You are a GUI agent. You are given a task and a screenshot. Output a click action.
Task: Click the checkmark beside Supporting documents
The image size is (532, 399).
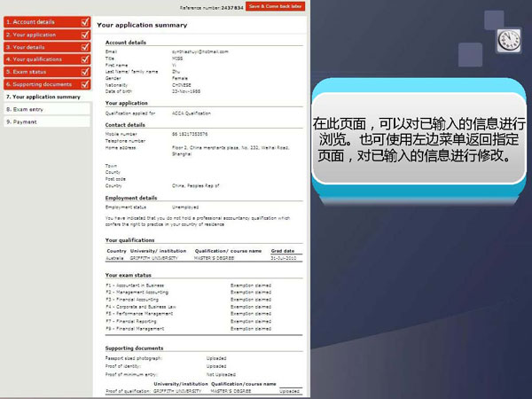[x=85, y=83]
